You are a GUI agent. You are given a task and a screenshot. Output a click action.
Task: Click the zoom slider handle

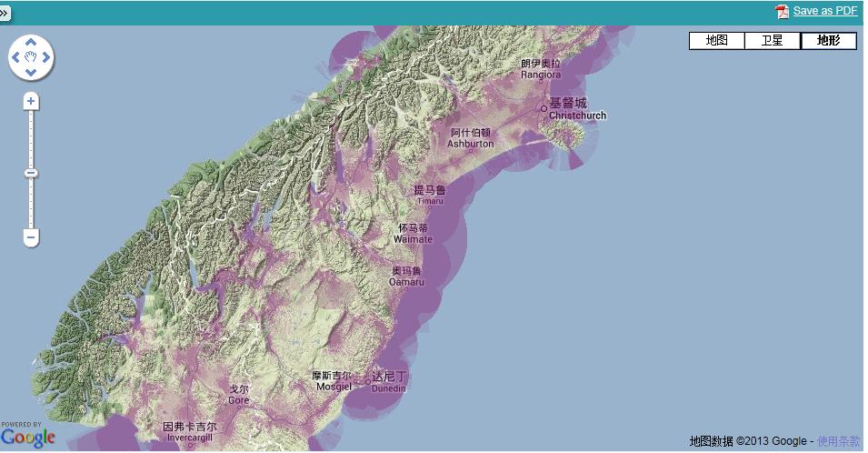(31, 173)
